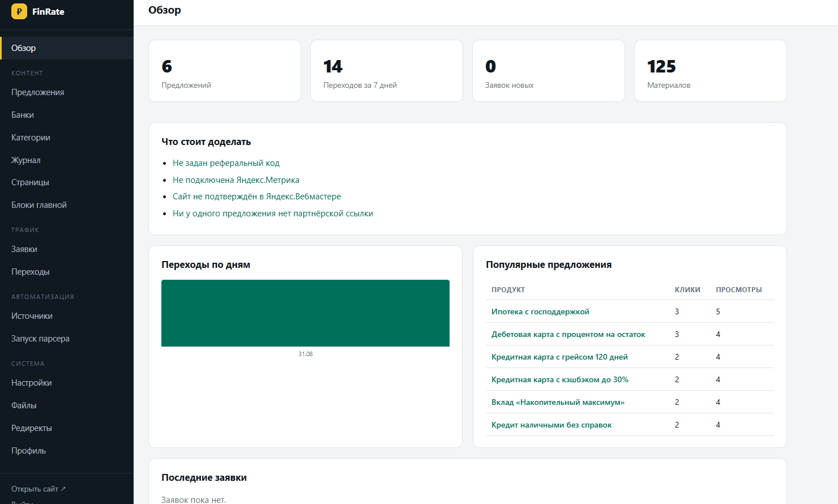
Task: Click the Что стоит доделать heading
Action: [x=206, y=142]
